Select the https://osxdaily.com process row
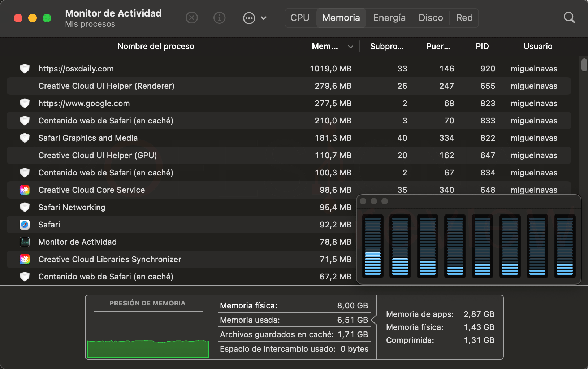This screenshot has height=369, width=588. pos(289,69)
